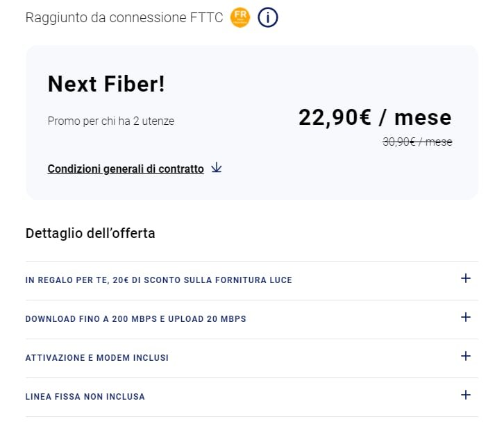Click the Next Fiber! offer title
The image size is (504, 426).
click(106, 84)
